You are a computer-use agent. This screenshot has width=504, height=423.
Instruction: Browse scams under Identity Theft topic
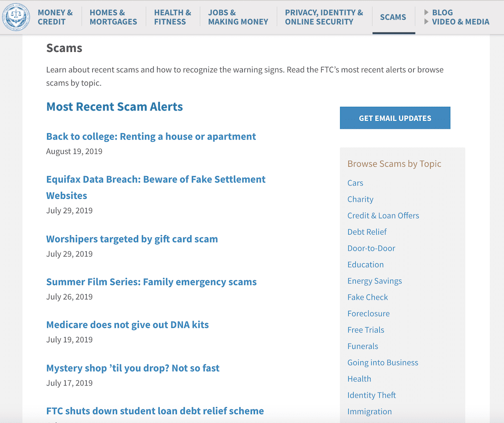point(372,395)
